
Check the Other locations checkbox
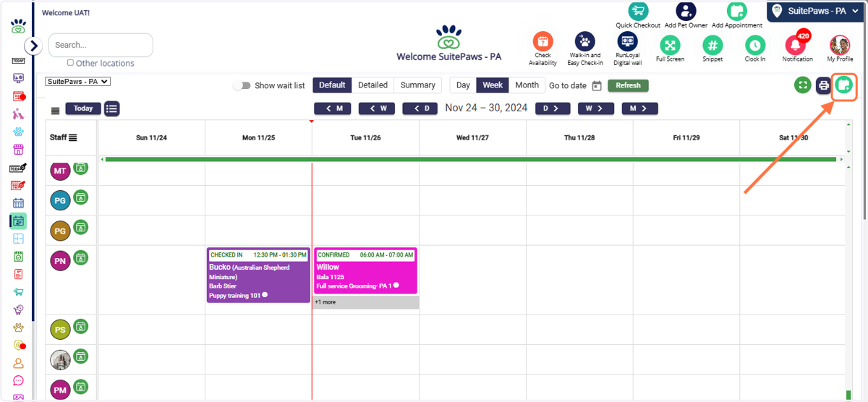click(70, 63)
